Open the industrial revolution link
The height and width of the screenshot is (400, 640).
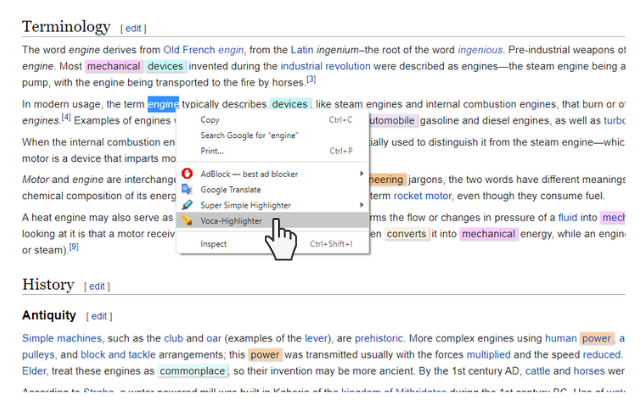[325, 66]
